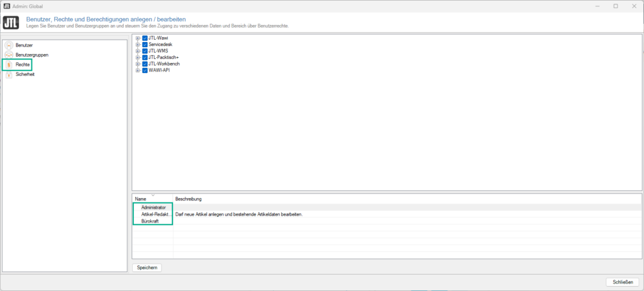Image resolution: width=644 pixels, height=291 pixels.
Task: Expand the JTL-Packtisch+ tree node
Action: point(138,58)
